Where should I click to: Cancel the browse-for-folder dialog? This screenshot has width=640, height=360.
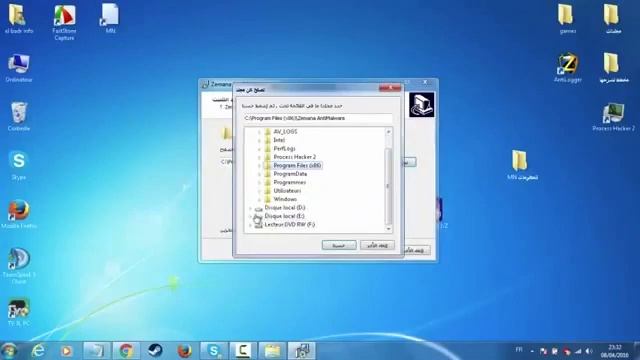[377, 245]
